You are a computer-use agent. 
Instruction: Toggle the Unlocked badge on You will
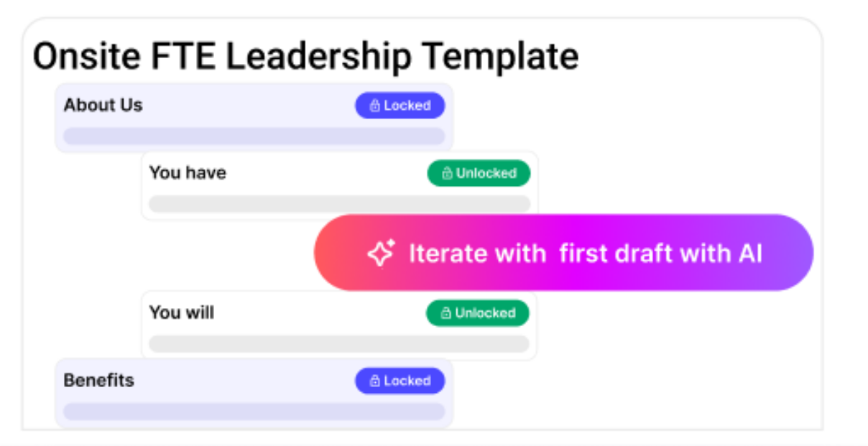pos(477,313)
